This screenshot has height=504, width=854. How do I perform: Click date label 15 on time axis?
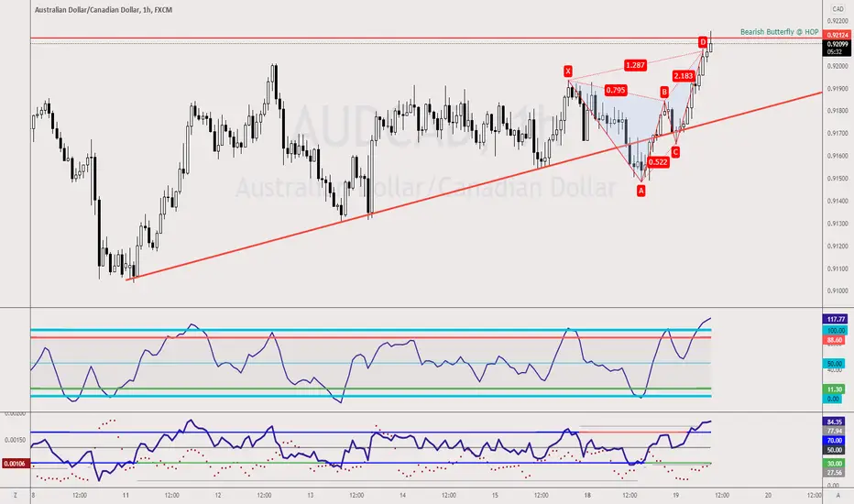point(495,495)
